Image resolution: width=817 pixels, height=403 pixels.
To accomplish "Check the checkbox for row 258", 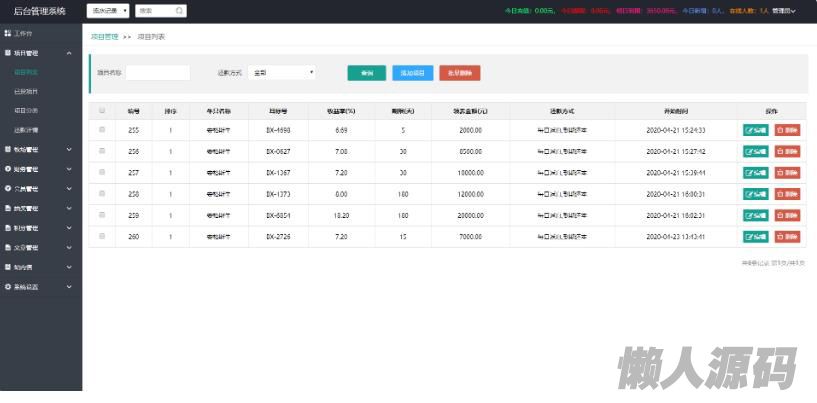I will [x=102, y=193].
